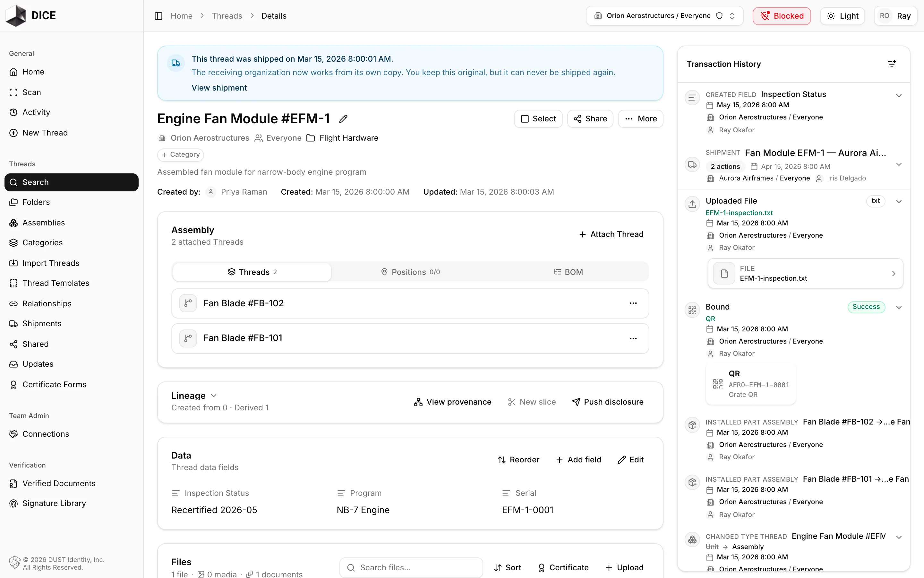Go to Home breadcrumb
The width and height of the screenshot is (924, 578).
click(181, 16)
